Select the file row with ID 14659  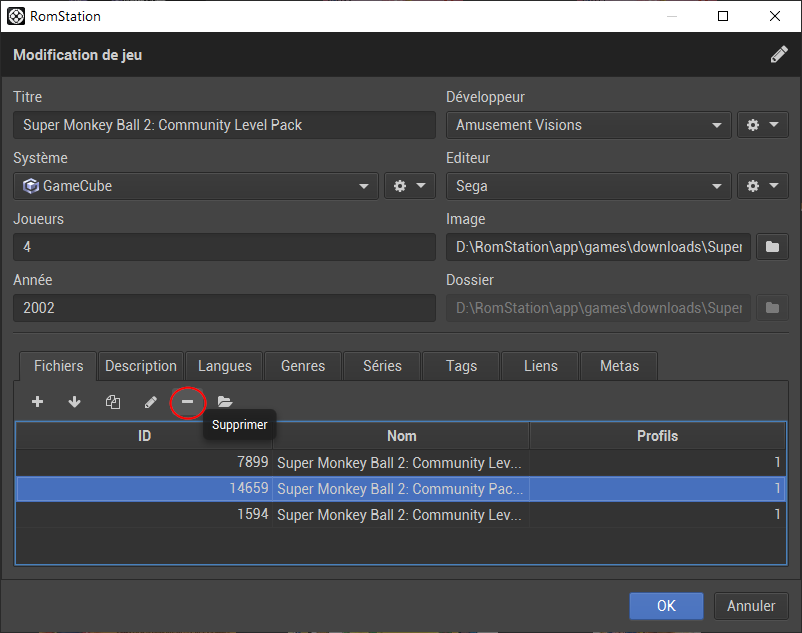401,489
